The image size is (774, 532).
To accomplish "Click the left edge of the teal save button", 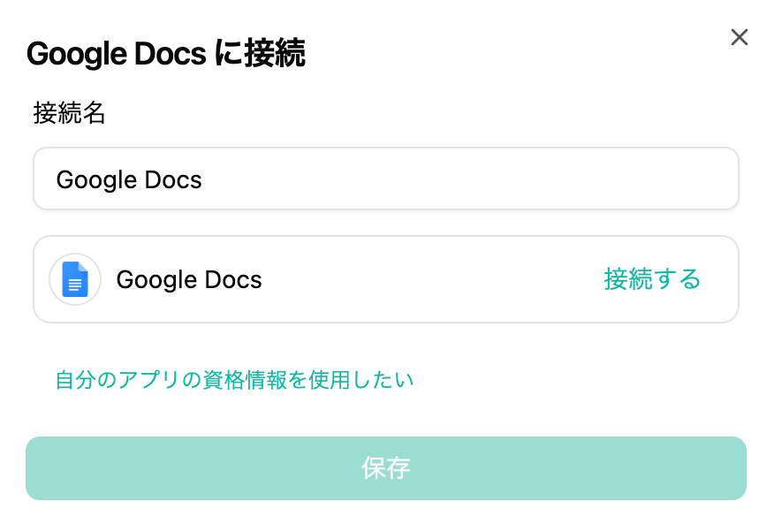I will pyautogui.click(x=37, y=468).
